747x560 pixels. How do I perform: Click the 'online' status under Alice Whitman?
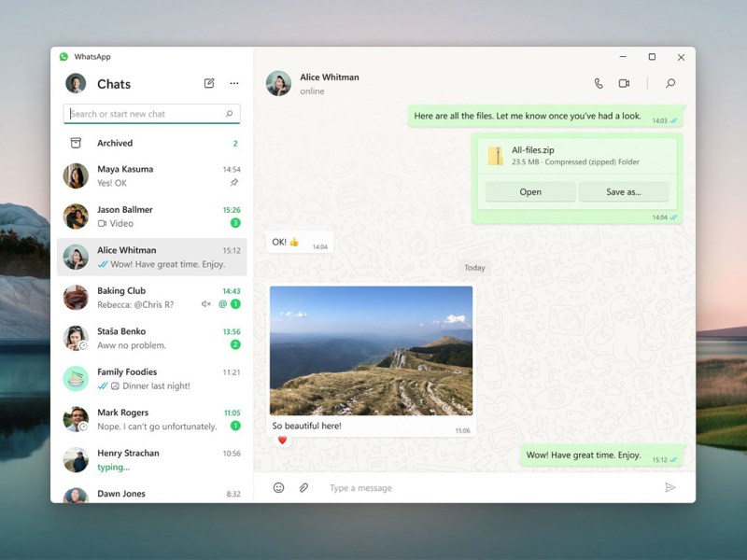coord(312,91)
